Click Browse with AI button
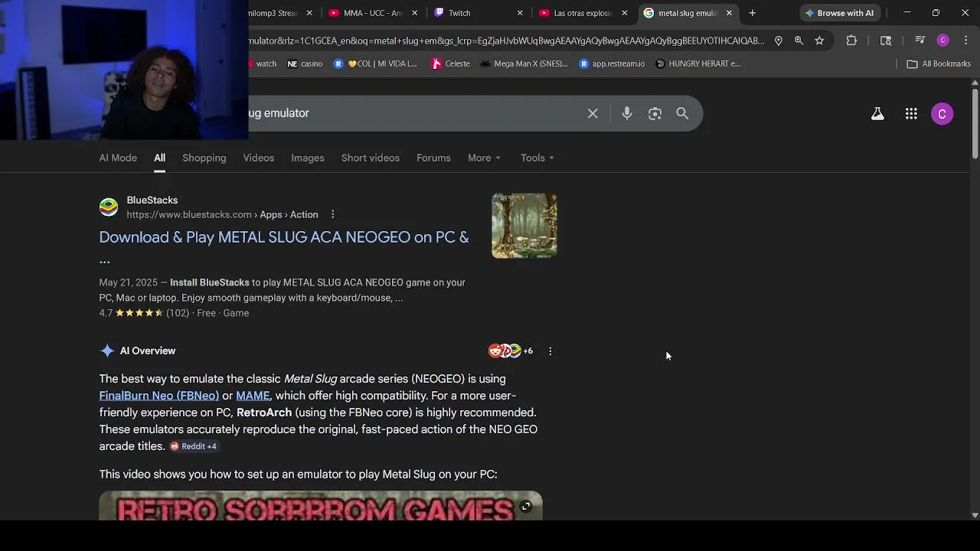This screenshot has width=980, height=551. pos(839,13)
